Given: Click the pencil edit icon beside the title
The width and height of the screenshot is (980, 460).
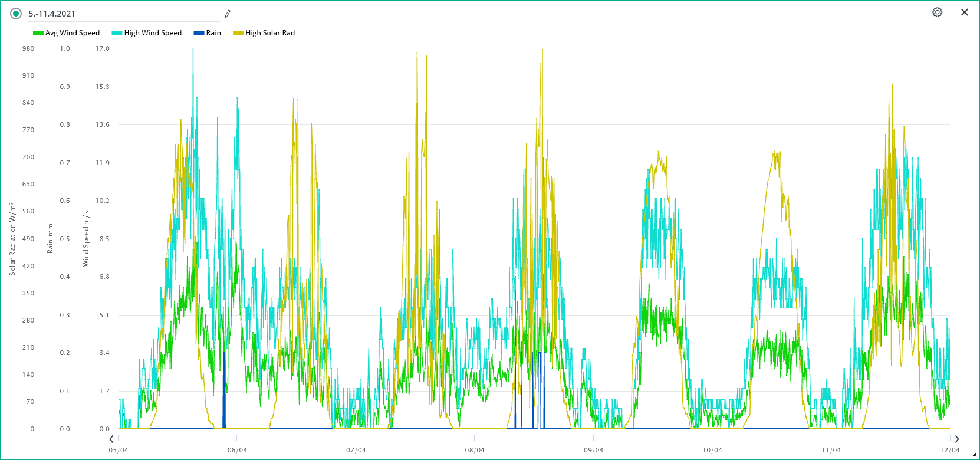Looking at the screenshot, I should click(x=228, y=14).
